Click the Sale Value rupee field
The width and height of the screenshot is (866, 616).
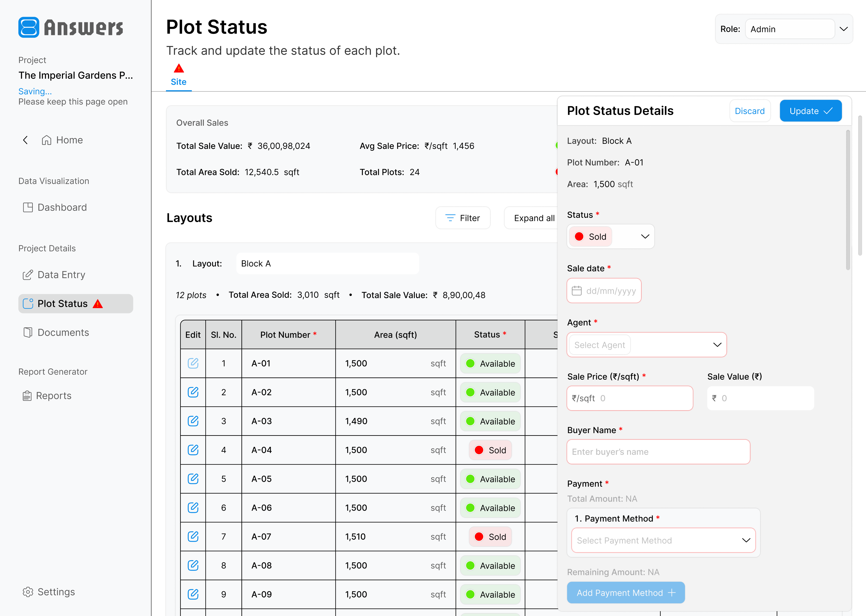(x=760, y=398)
